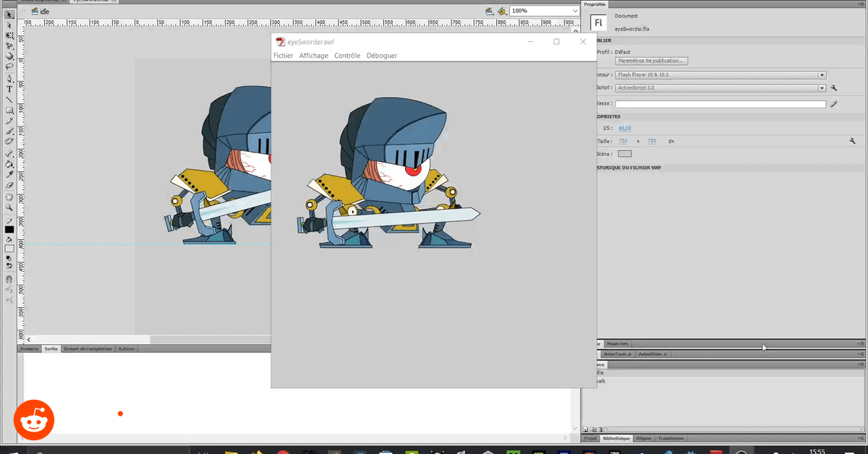Select the Eyedropper tool
The image size is (868, 454).
(9, 174)
